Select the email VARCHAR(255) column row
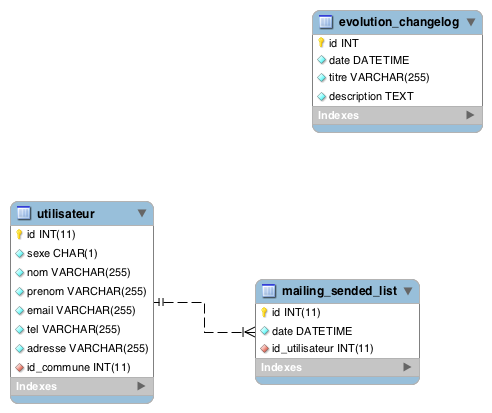The width and height of the screenshot is (492, 413). pyautogui.click(x=82, y=310)
